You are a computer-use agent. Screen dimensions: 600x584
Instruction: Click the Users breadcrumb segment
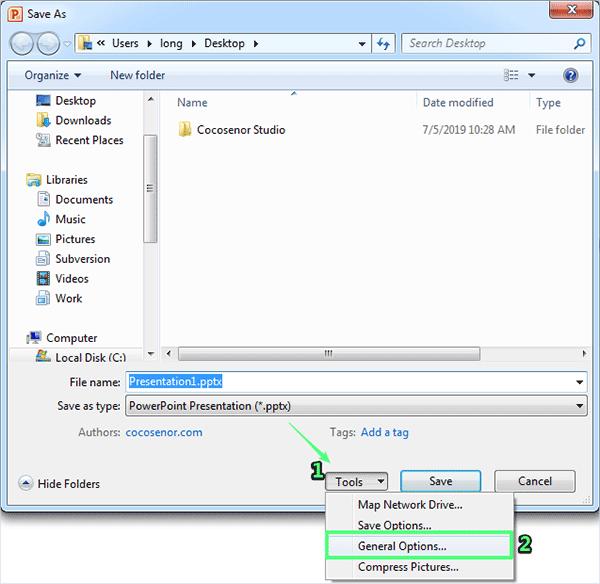tap(125, 43)
